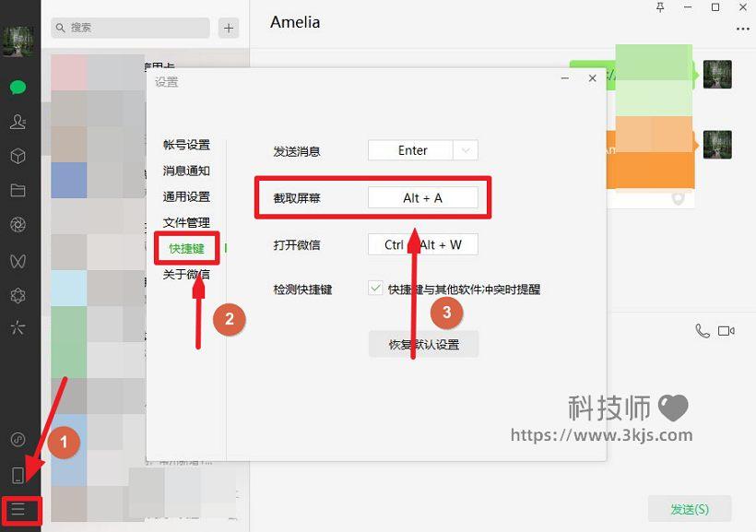
Task: Open the Favorites cube icon in the sidebar
Action: (18, 156)
